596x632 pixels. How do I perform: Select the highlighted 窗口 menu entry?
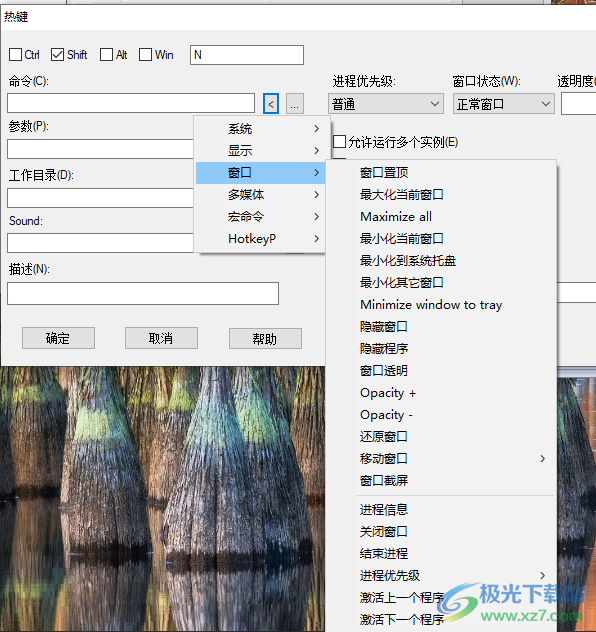[260, 173]
